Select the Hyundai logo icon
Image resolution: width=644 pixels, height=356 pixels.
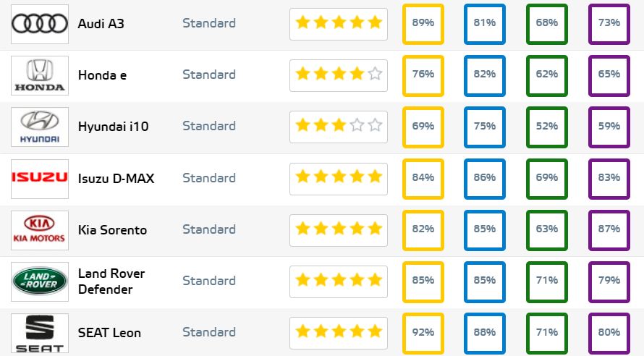40,127
